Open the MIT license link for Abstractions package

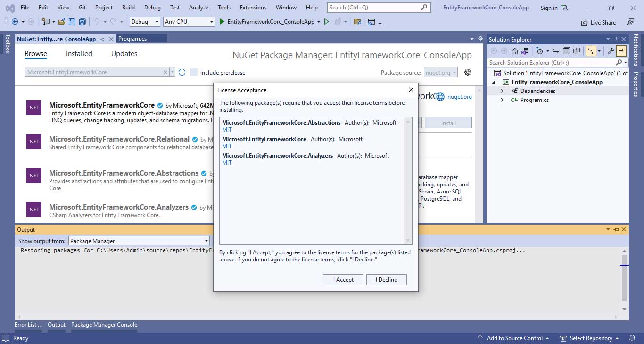click(x=227, y=129)
